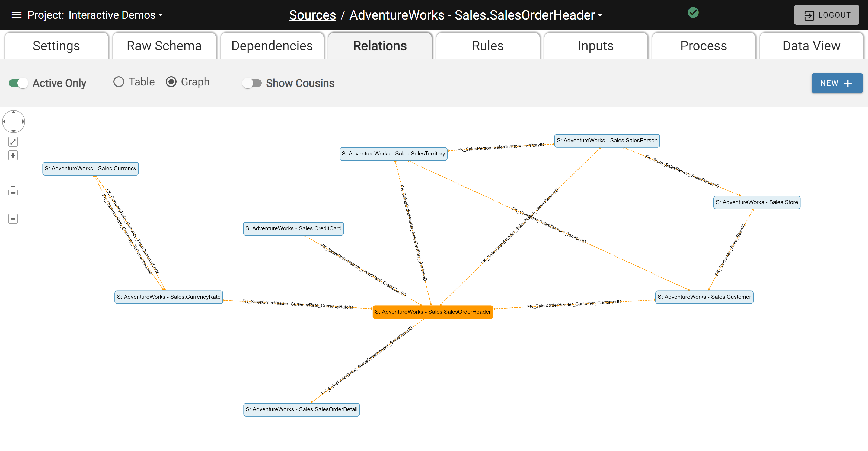Click the Sales.Store node
Image resolution: width=868 pixels, height=451 pixels.
[757, 202]
